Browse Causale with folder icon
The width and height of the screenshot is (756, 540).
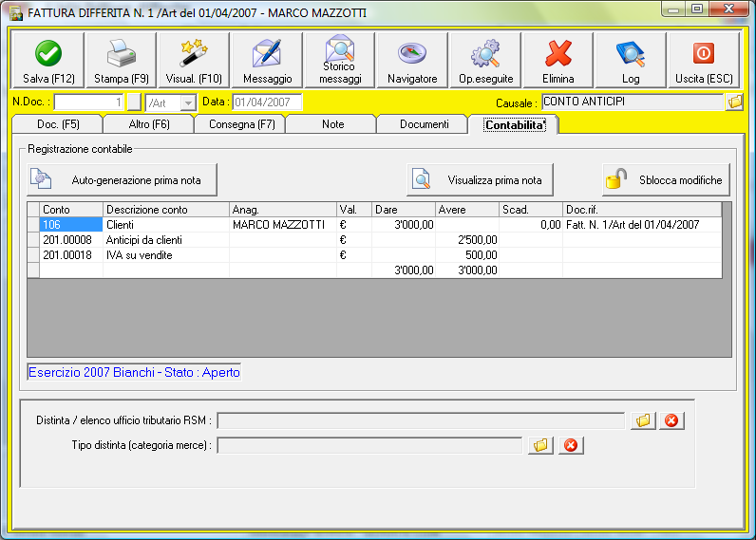pyautogui.click(x=735, y=102)
